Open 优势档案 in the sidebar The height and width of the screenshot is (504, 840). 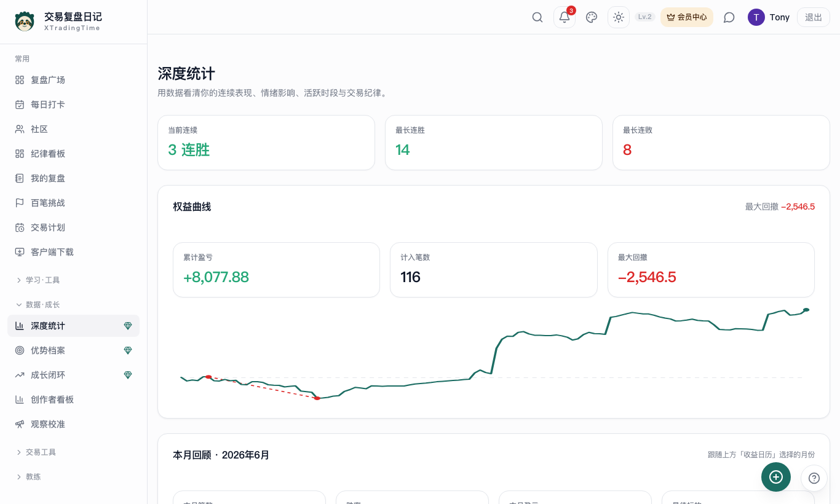click(x=73, y=350)
